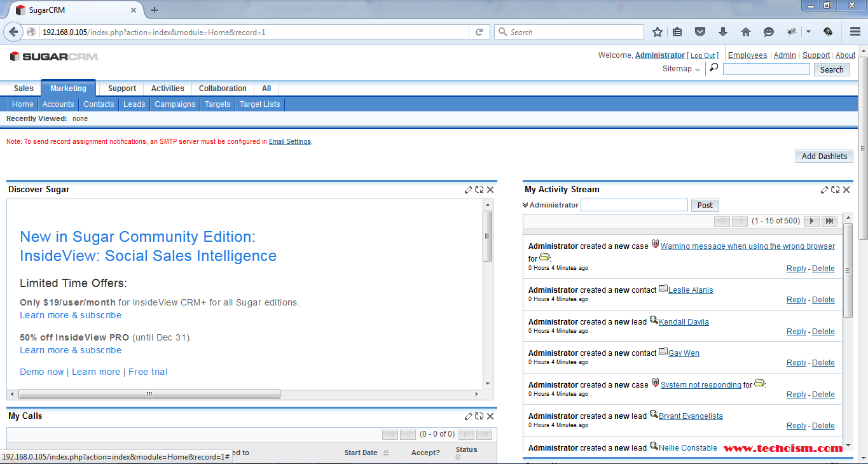This screenshot has width=868, height=464.
Task: Click lead icon next to Kendall Davila
Action: [x=653, y=320]
